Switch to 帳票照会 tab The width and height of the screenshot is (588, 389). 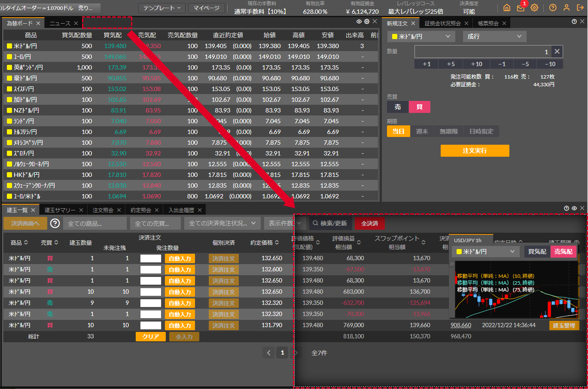click(x=488, y=23)
